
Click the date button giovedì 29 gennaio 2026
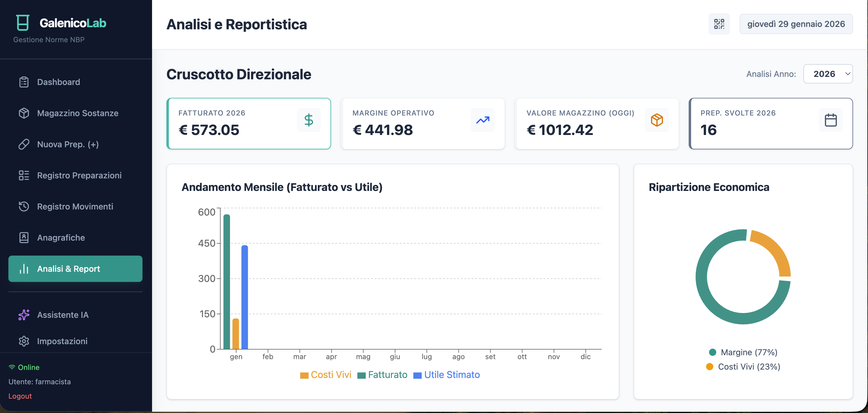796,24
